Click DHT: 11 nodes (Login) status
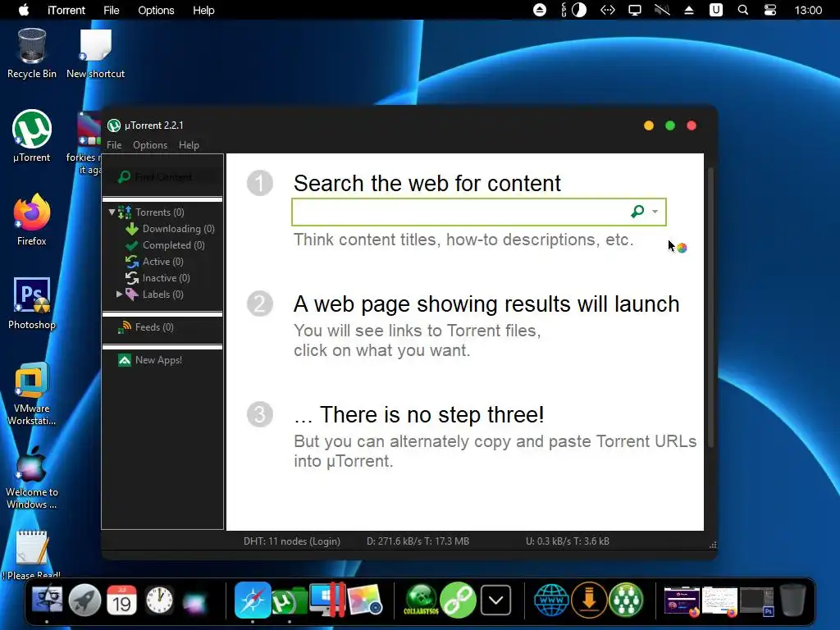 [x=292, y=541]
